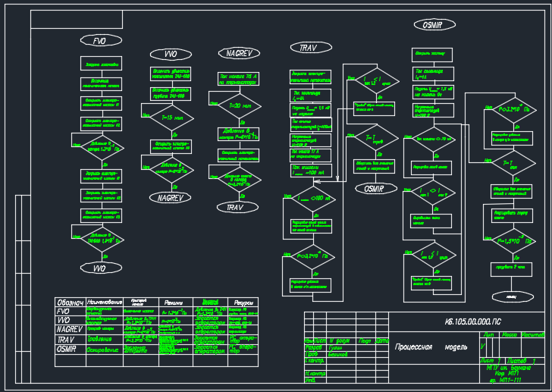Select the 'T=15 мин' decision diamond
Viewport: 552px width, 392px height.
coord(172,118)
